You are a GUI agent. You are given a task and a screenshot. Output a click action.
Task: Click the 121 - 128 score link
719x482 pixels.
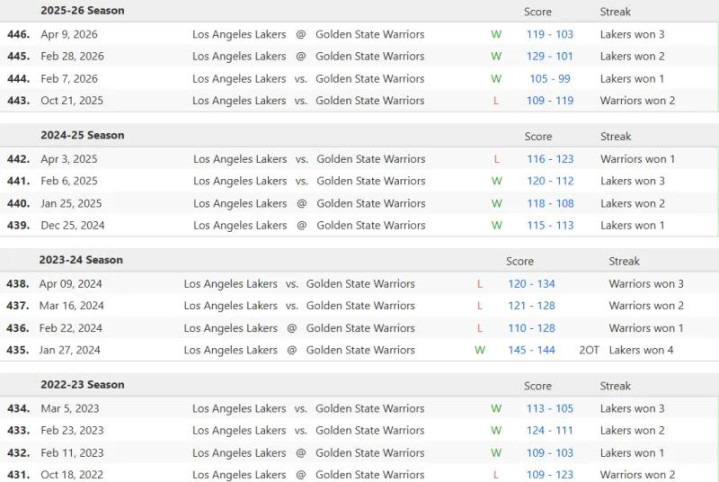[x=531, y=306]
